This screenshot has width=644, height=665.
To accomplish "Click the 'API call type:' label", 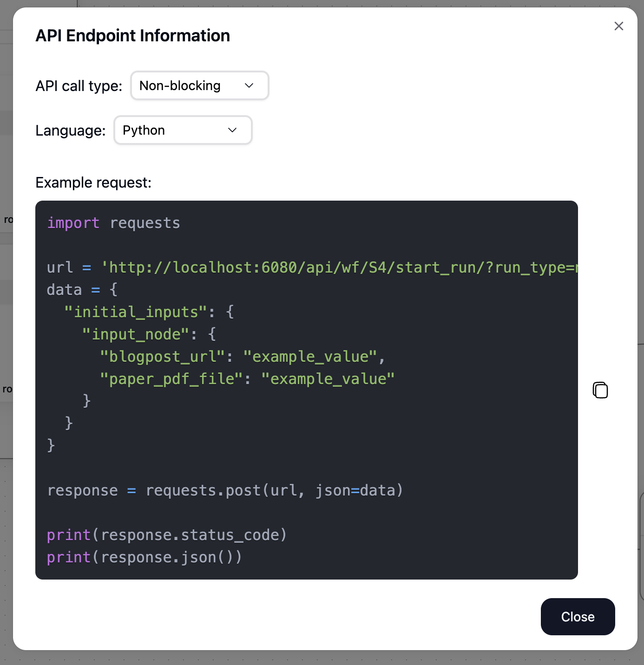I will pos(79,86).
